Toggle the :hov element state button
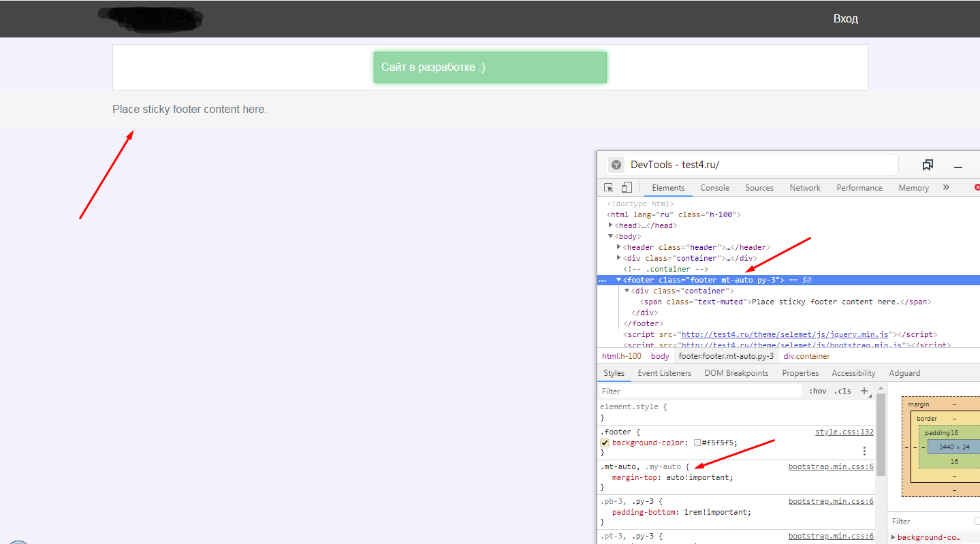The image size is (980, 544). (x=817, y=391)
